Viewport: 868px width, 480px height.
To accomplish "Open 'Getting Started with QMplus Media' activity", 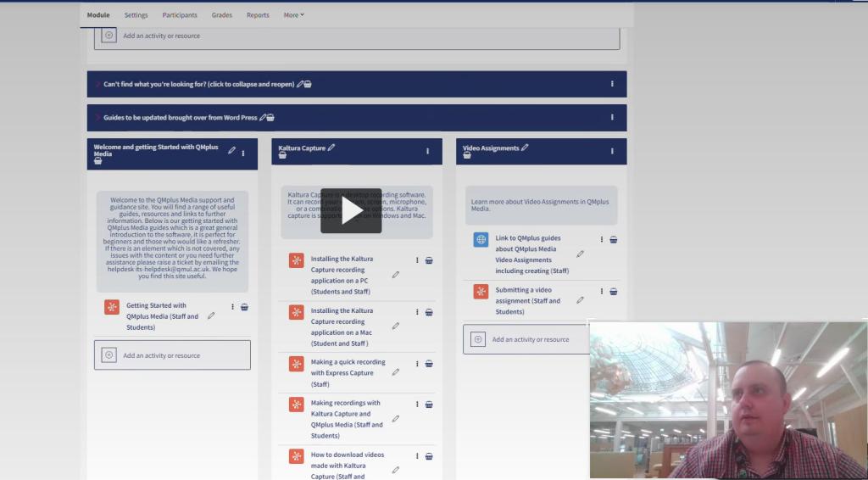I will [x=162, y=316].
